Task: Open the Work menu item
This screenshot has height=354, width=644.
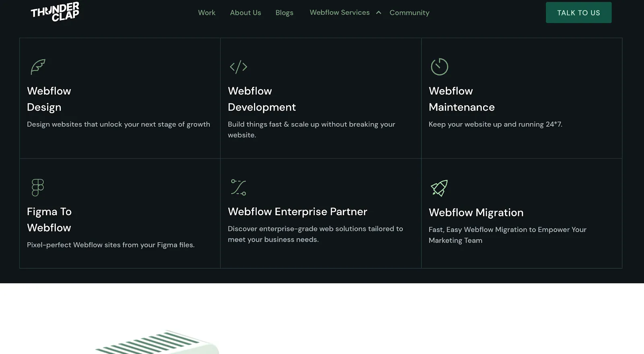Action: (x=206, y=12)
